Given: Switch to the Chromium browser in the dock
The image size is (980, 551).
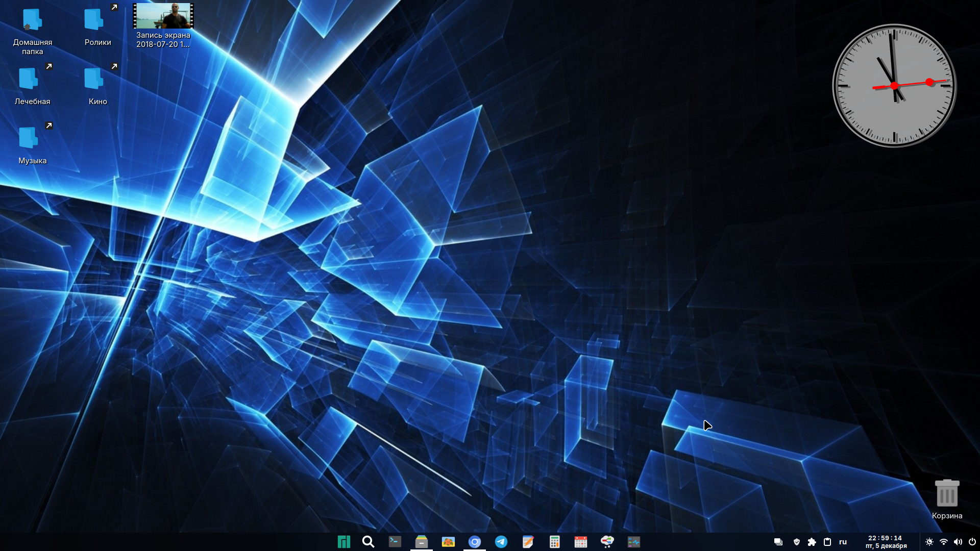Looking at the screenshot, I should [x=475, y=542].
